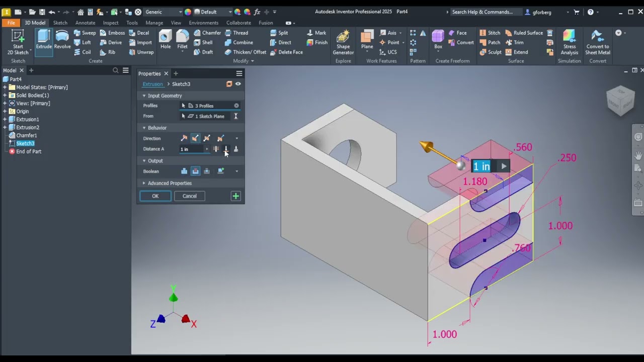Cancel the extrusion
Viewport: 644px width, 362px height.
tap(190, 196)
